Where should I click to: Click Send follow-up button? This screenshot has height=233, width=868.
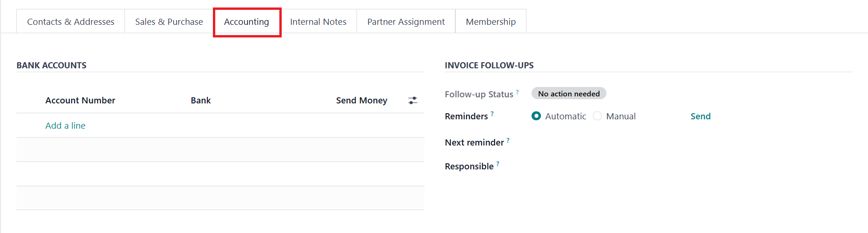coord(700,116)
